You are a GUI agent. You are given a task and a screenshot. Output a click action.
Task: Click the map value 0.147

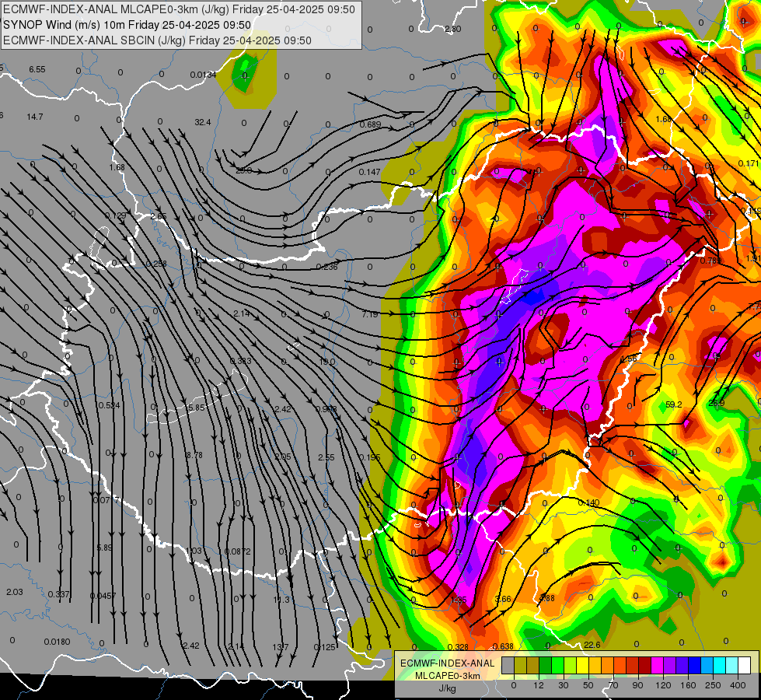pyautogui.click(x=370, y=172)
